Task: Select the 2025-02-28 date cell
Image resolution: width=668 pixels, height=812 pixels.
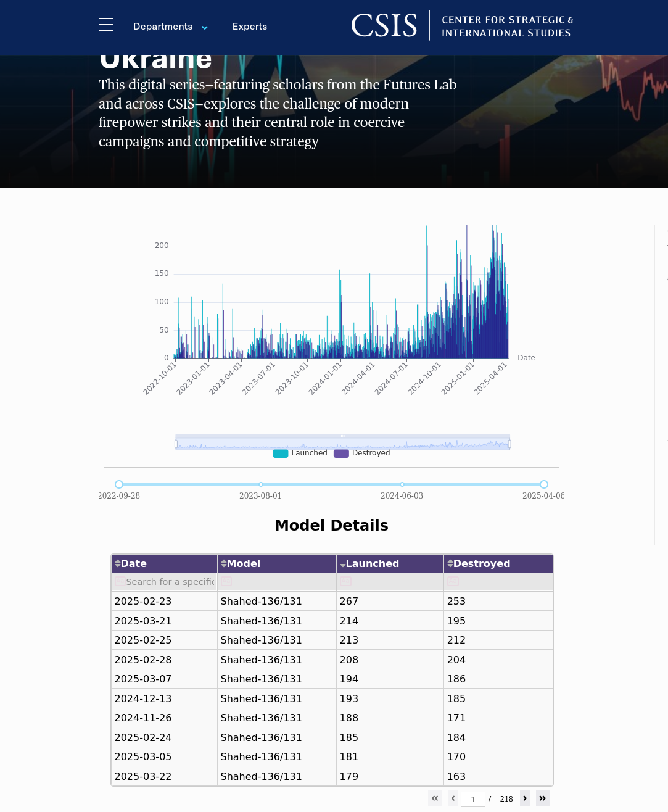Action: [164, 660]
